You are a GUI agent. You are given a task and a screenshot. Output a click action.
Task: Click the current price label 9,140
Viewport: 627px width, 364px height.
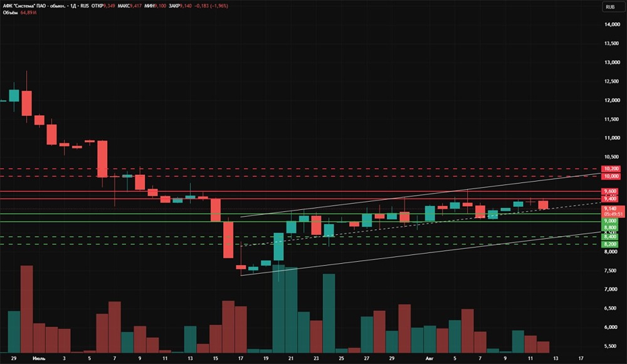613,209
